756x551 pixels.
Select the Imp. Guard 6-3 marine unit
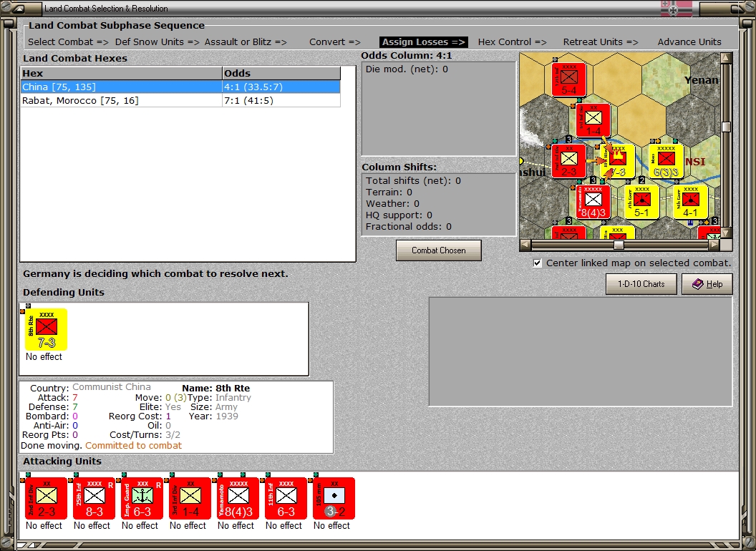point(142,499)
